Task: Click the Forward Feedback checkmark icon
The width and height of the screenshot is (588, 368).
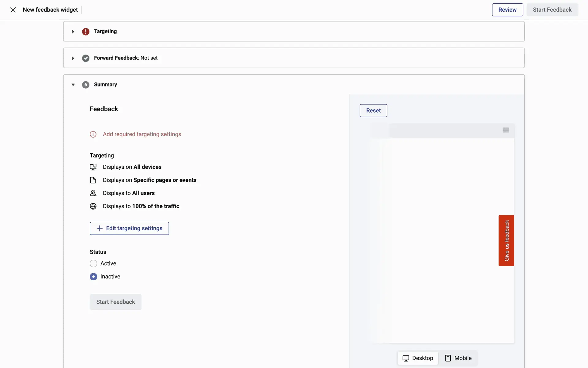Action: (86, 58)
